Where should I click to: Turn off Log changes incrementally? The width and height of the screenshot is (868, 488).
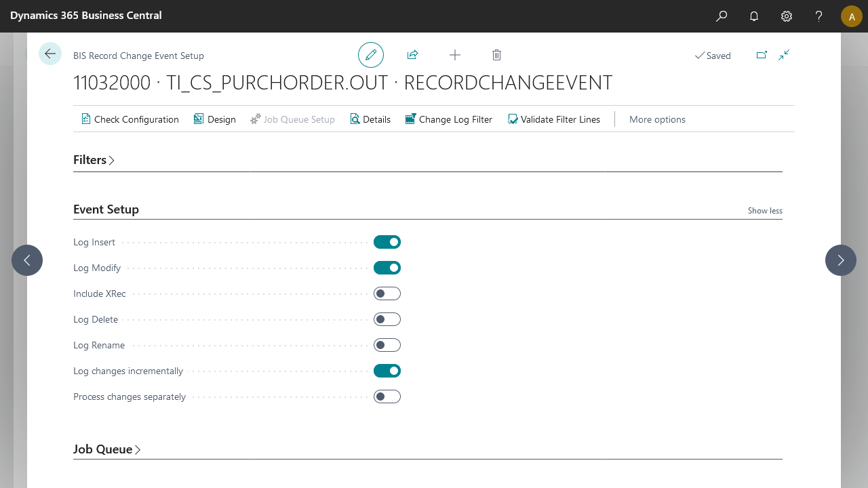(387, 371)
